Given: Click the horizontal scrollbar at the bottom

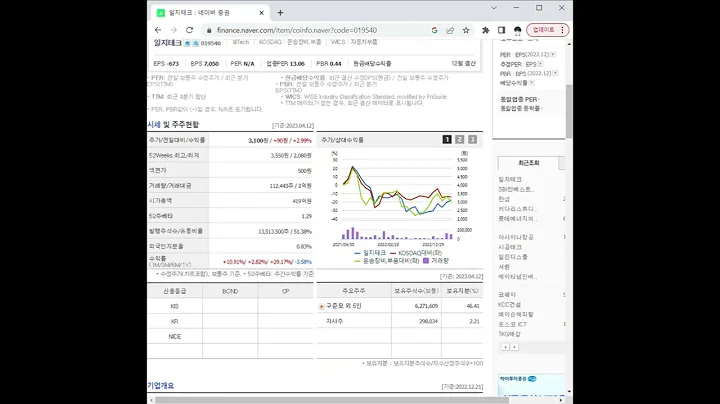Looking at the screenshot, I should coord(330,400).
